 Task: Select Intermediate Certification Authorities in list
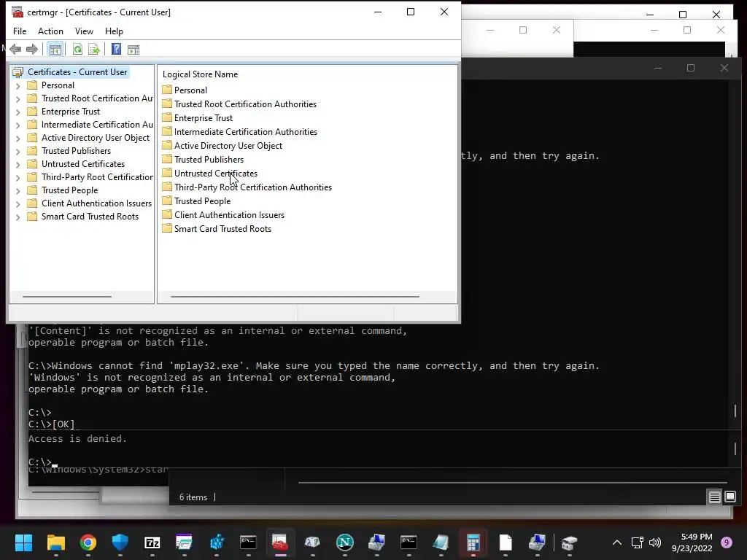[x=245, y=131]
